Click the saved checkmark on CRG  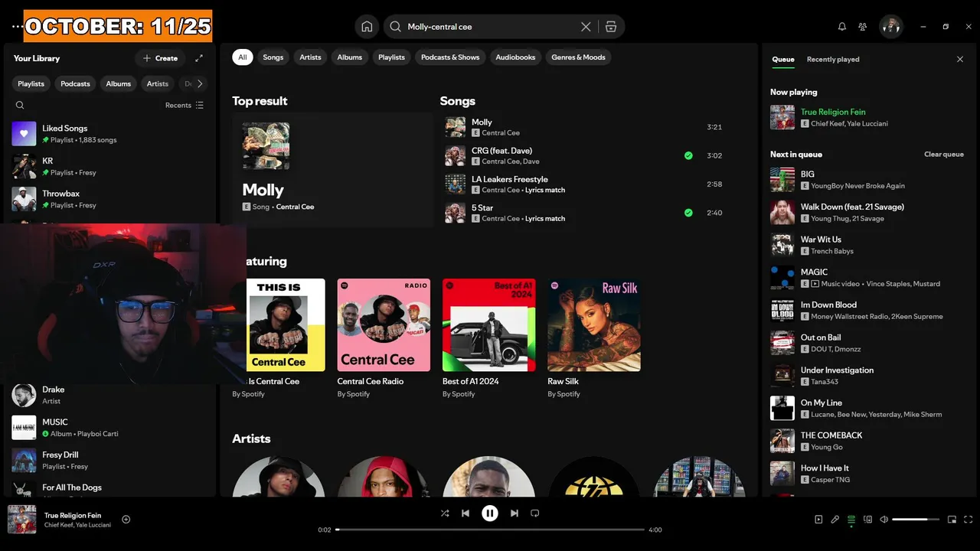[x=688, y=155]
